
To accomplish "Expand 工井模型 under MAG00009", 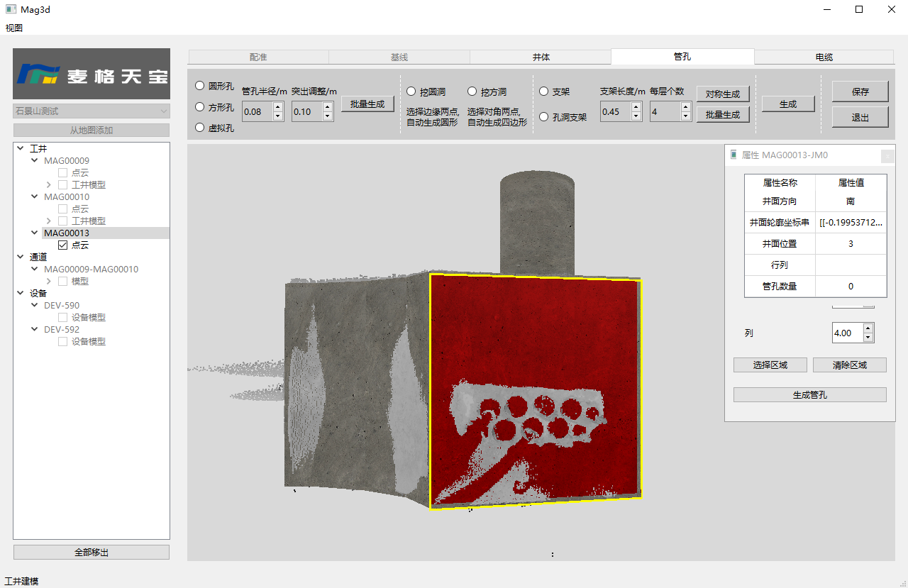I will pos(48,185).
